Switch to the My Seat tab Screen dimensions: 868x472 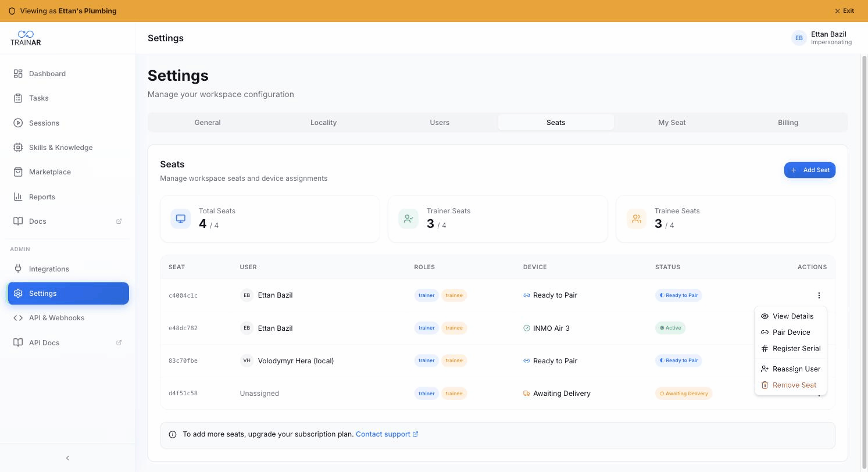click(x=671, y=123)
